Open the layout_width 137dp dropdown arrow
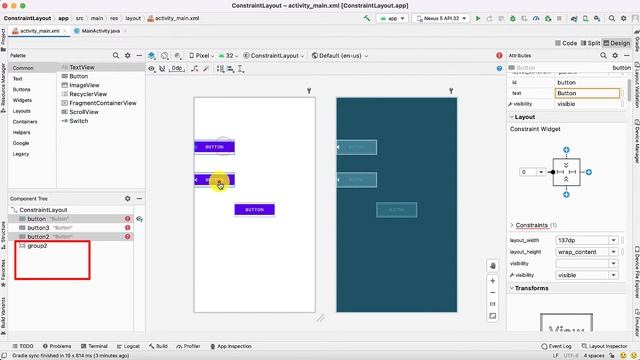 pyautogui.click(x=613, y=240)
